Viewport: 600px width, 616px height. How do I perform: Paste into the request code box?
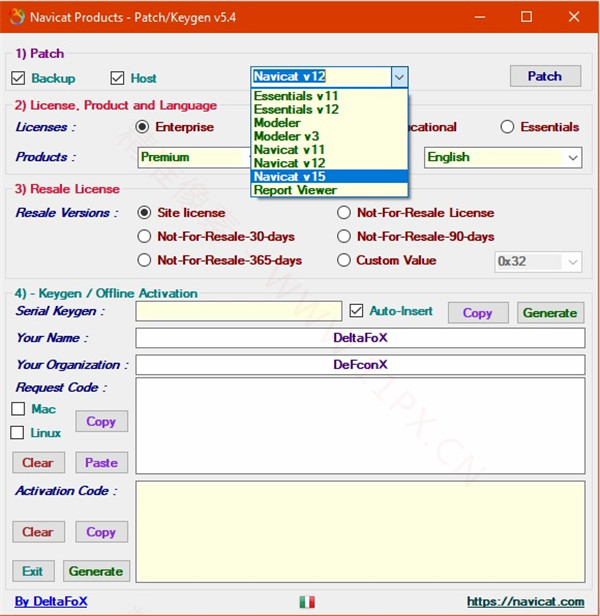(x=101, y=462)
